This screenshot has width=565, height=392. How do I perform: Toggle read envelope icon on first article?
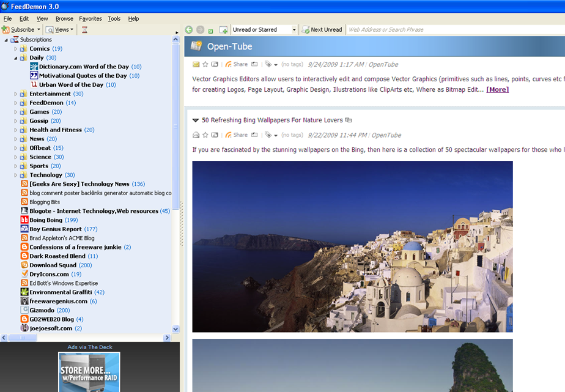pos(196,64)
